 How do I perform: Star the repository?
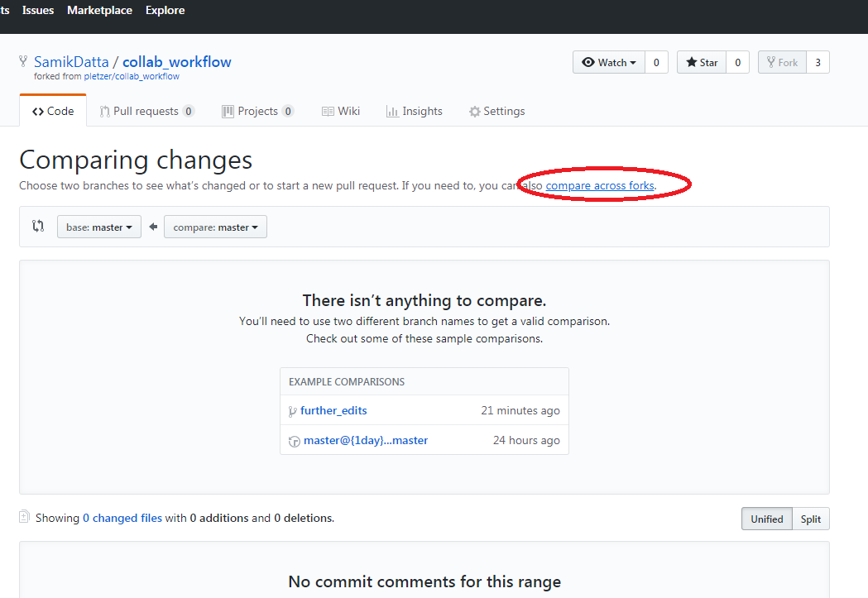702,63
